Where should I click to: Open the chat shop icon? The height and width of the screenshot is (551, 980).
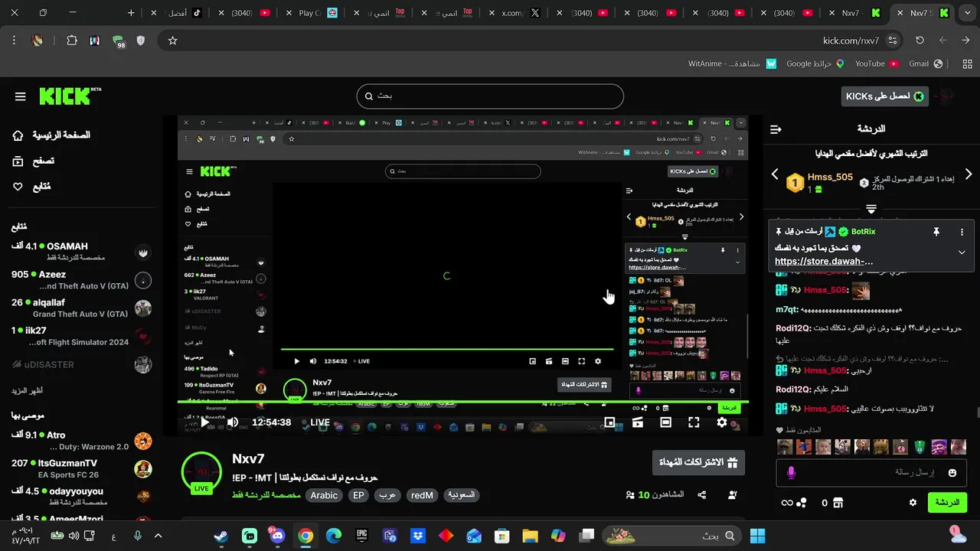(x=838, y=503)
